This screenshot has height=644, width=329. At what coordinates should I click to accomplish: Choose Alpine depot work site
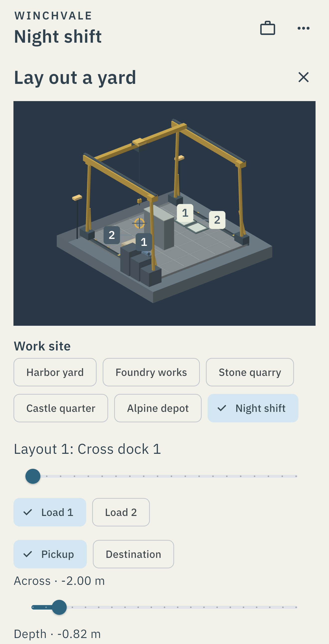158,408
